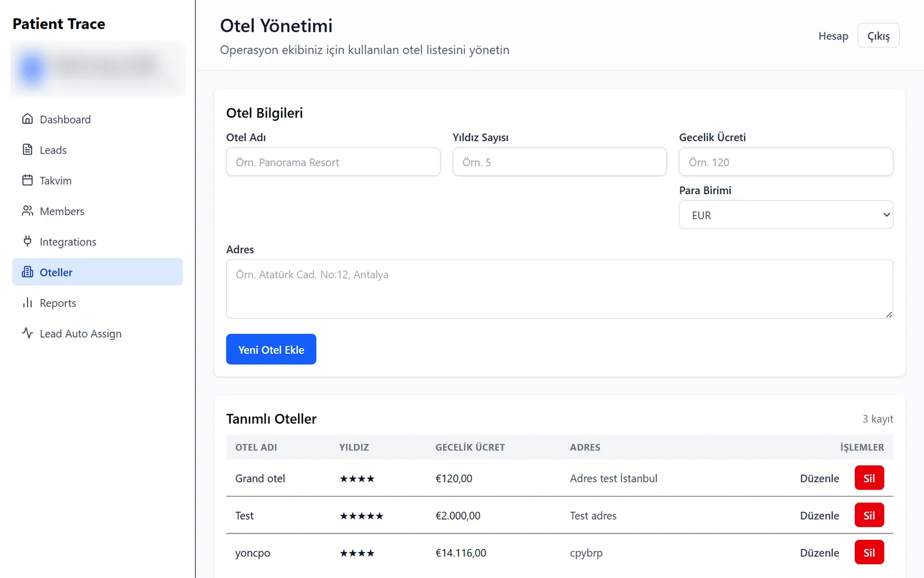Click the five-star rating in Test row
The image size is (924, 578).
(362, 516)
